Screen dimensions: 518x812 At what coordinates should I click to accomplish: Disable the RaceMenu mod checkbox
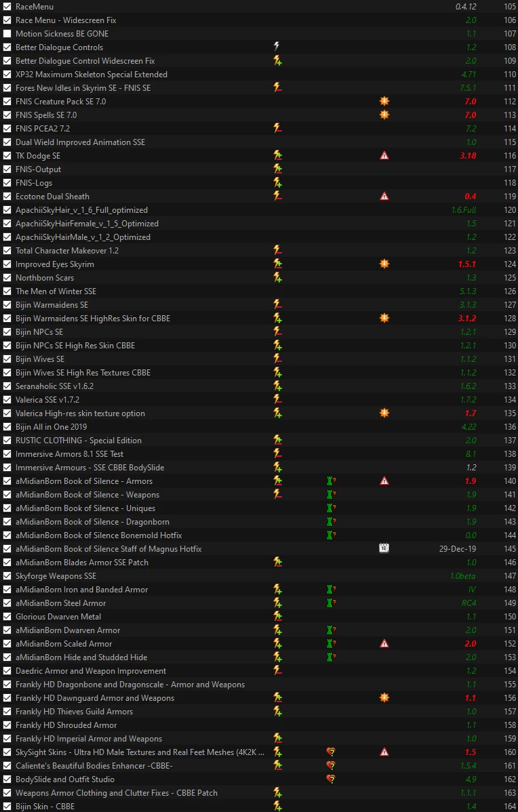click(7, 7)
